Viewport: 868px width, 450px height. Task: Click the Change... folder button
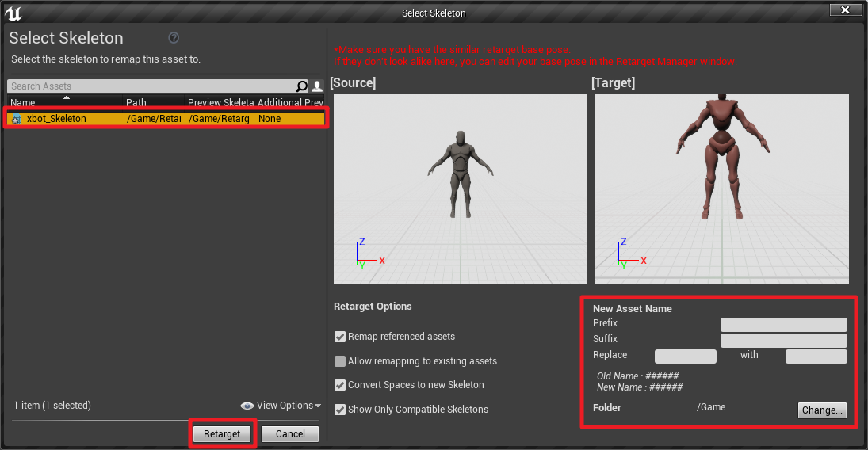(x=822, y=410)
